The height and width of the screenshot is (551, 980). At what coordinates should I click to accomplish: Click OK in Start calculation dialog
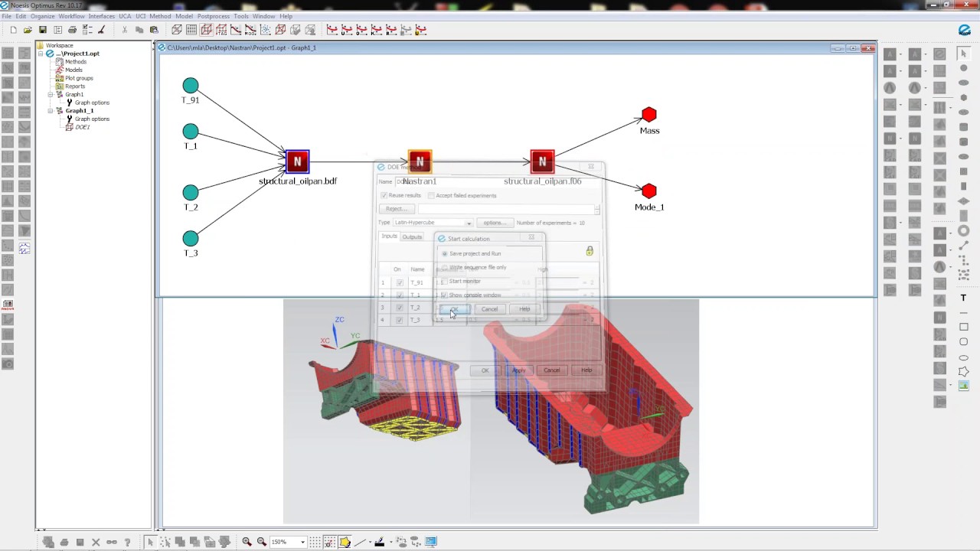click(455, 309)
